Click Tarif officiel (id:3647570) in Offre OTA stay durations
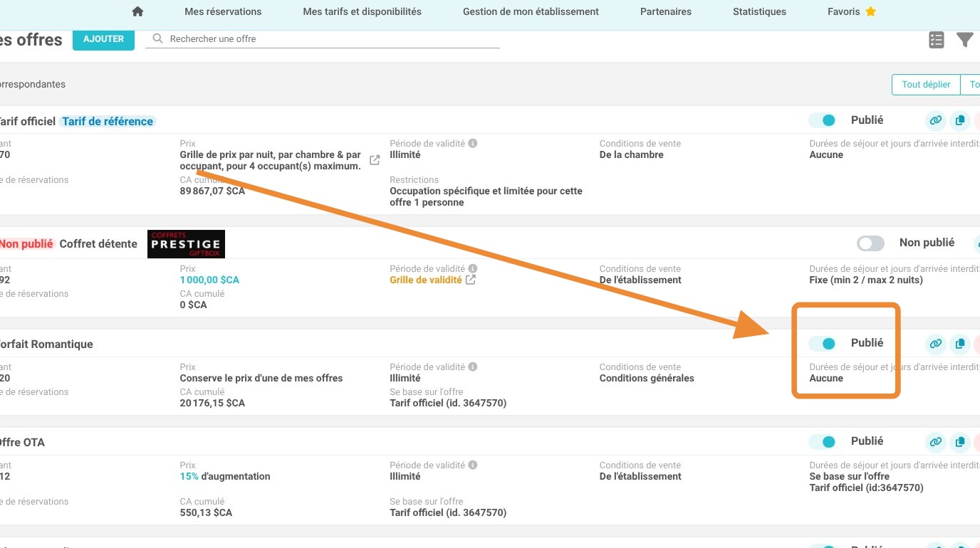Image resolution: width=980 pixels, height=548 pixels. tap(867, 488)
